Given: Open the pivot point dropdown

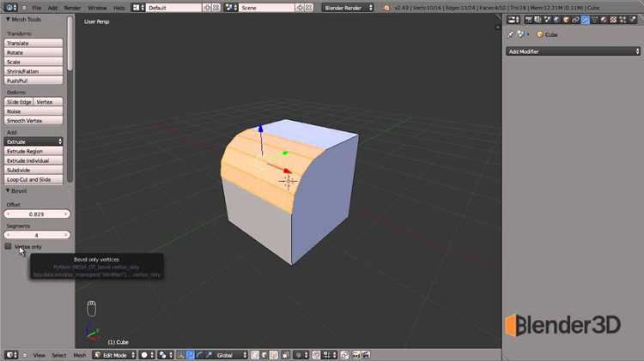Looking at the screenshot, I should pyautogui.click(x=166, y=355).
